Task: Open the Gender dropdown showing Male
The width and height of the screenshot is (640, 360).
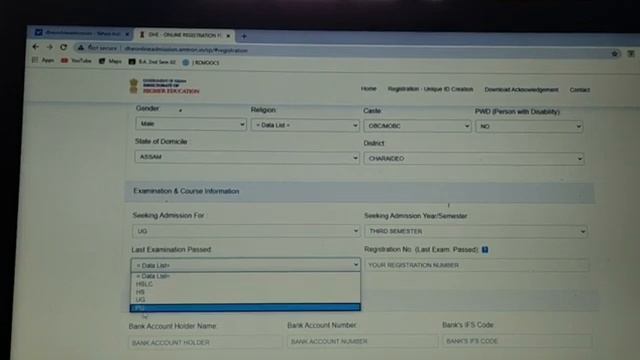Action: tap(191, 124)
